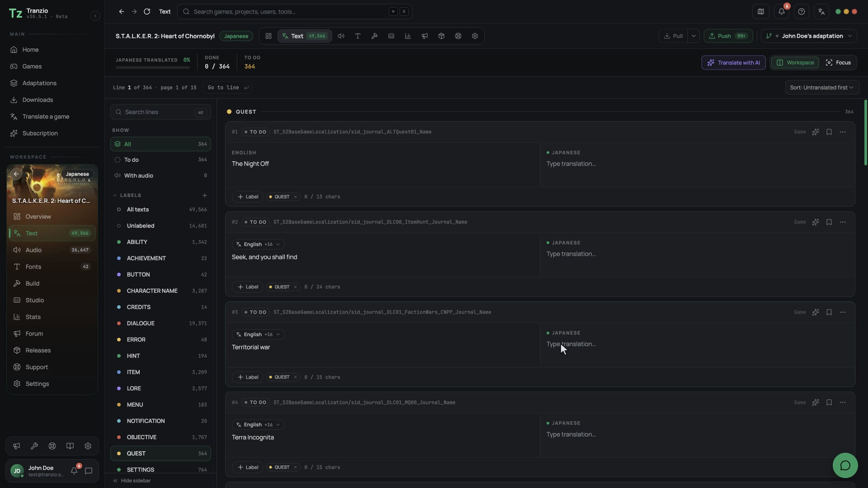Screen dimensions: 868x488
Task: Open the language translate icon in top bar
Action: (x=821, y=12)
